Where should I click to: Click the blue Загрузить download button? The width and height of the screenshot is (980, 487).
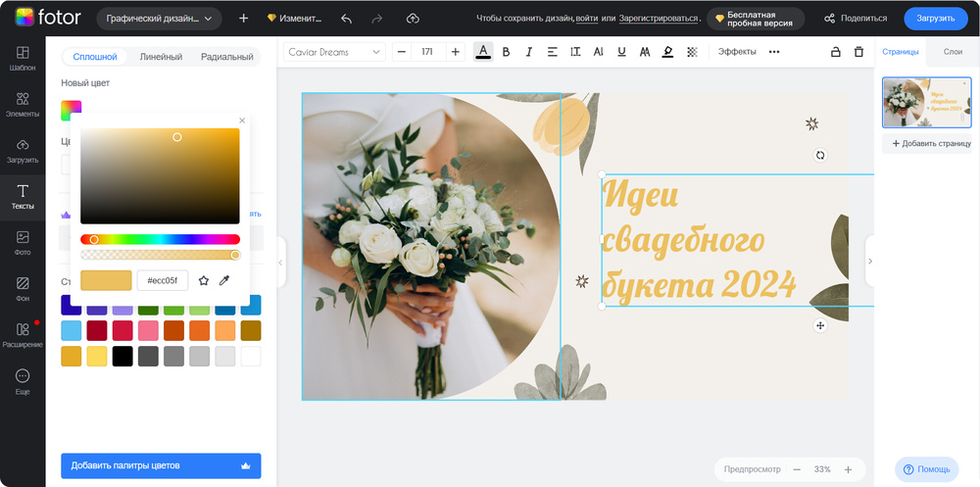click(936, 19)
